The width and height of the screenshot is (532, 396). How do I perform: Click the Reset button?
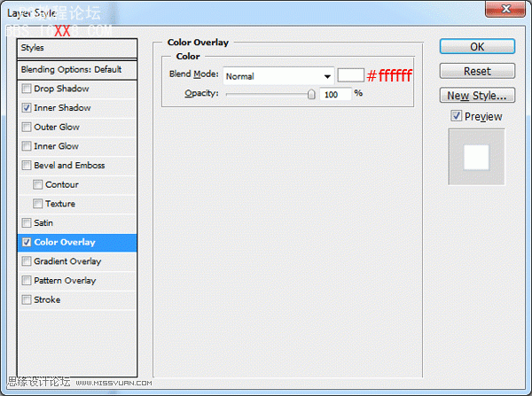coord(477,71)
